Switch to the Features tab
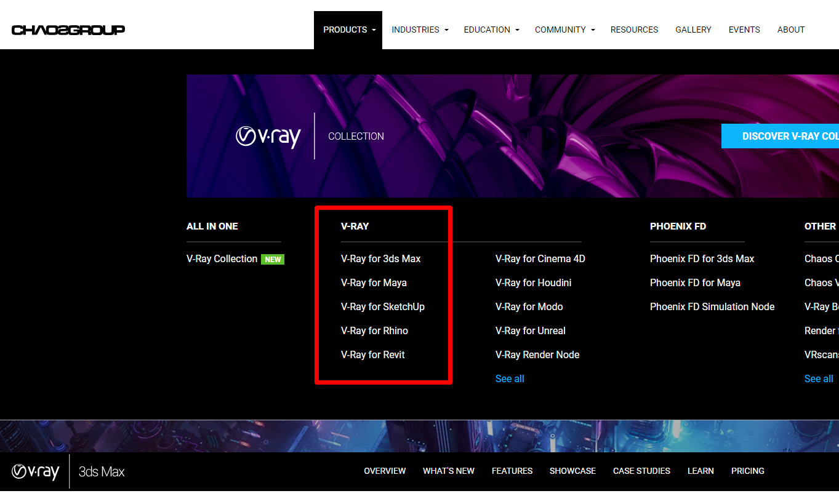The image size is (839, 504). point(512,471)
